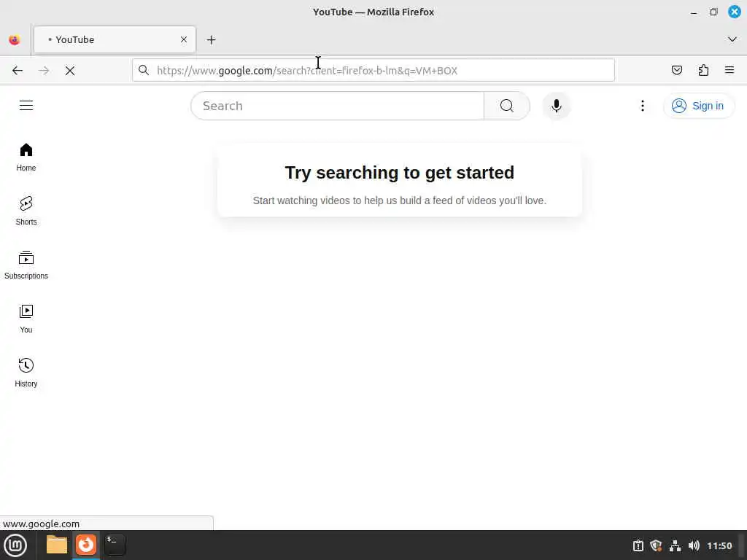The image size is (747, 560).
Task: Launch the file manager from taskbar
Action: pos(57,545)
